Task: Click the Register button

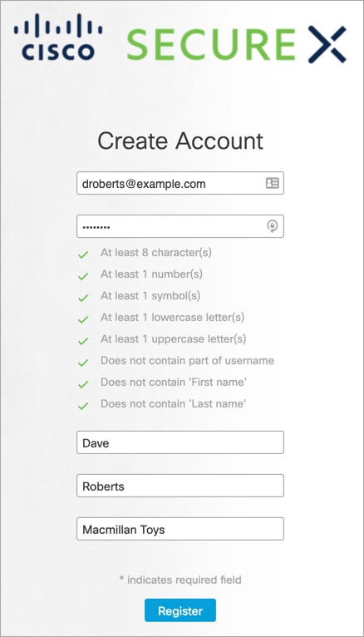Action: (x=180, y=610)
